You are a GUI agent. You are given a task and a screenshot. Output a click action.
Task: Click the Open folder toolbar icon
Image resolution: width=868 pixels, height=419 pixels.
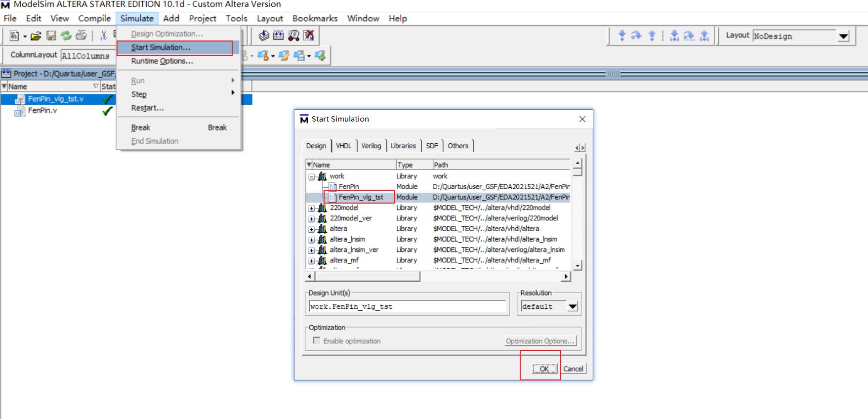click(36, 36)
